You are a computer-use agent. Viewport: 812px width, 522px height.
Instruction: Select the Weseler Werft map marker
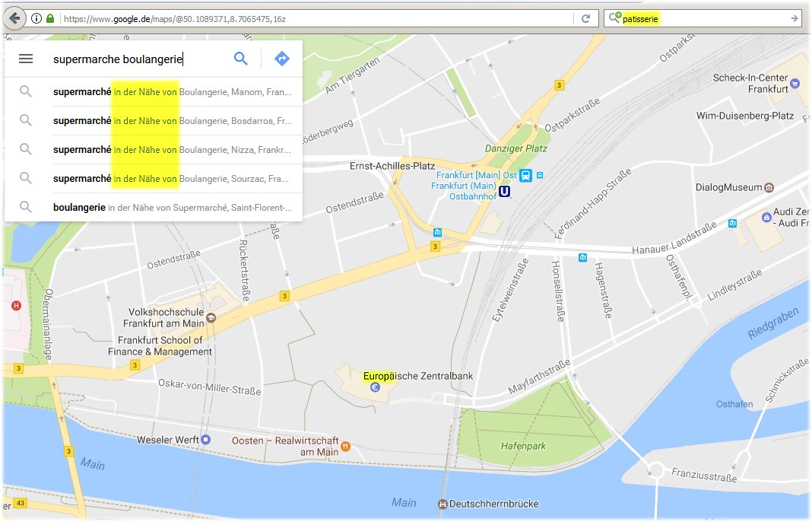click(205, 440)
